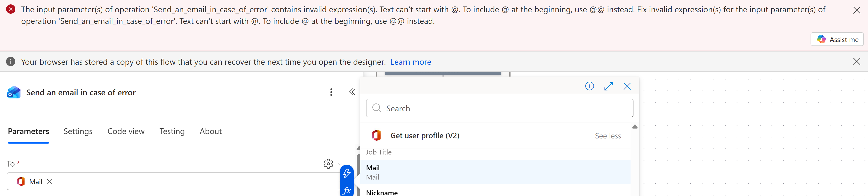The height and width of the screenshot is (196, 868).
Task: Click the info icon in dynamic content popup
Action: point(589,86)
